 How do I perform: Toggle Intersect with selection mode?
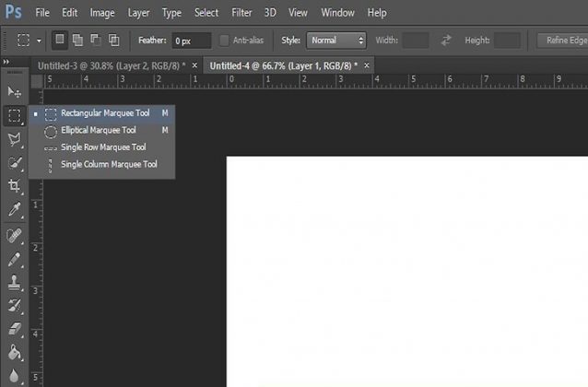[113, 41]
